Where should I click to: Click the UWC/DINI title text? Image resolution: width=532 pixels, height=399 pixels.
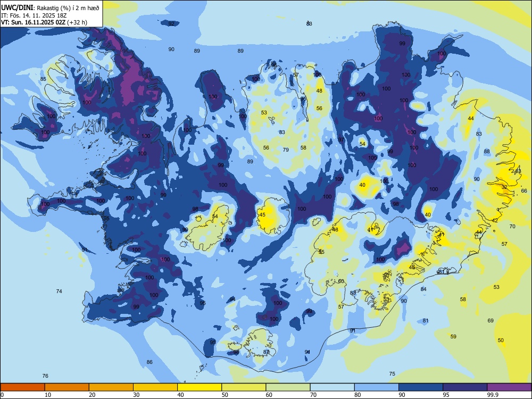click(x=17, y=8)
